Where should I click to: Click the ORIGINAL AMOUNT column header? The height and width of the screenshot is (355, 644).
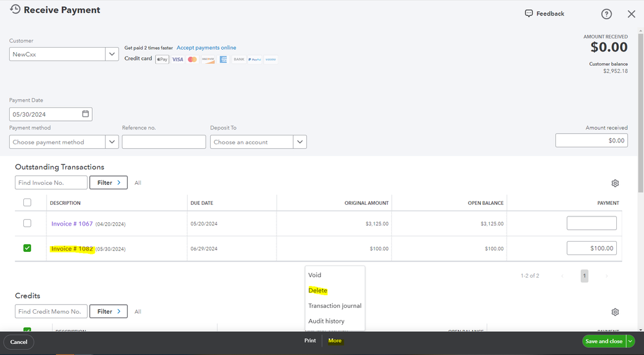coord(366,203)
